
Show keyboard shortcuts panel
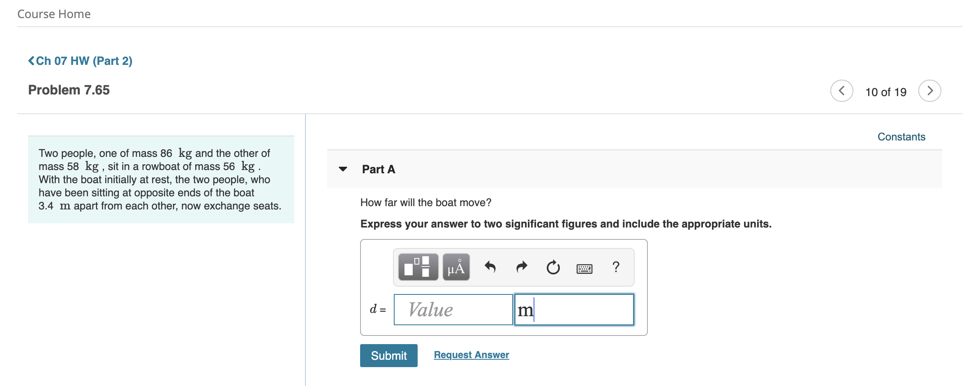click(x=584, y=269)
